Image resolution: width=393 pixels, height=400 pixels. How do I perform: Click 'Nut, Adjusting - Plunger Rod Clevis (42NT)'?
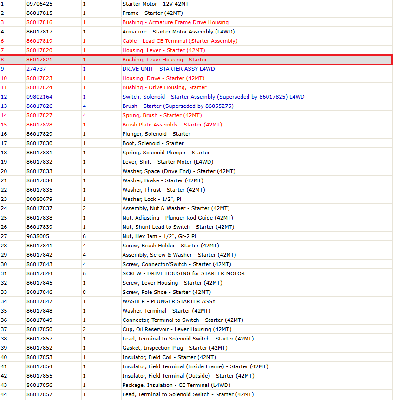coord(178,218)
